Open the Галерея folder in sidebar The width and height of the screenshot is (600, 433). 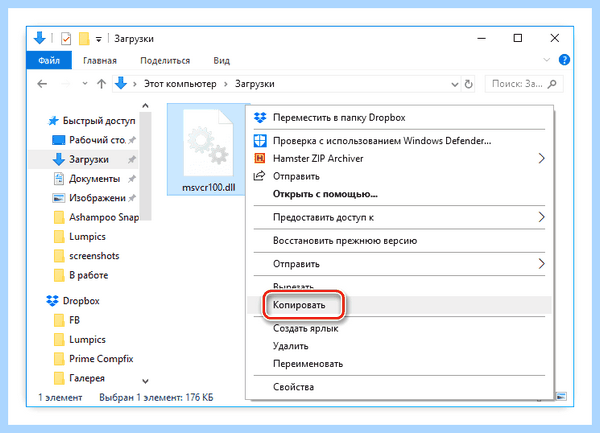[80, 378]
